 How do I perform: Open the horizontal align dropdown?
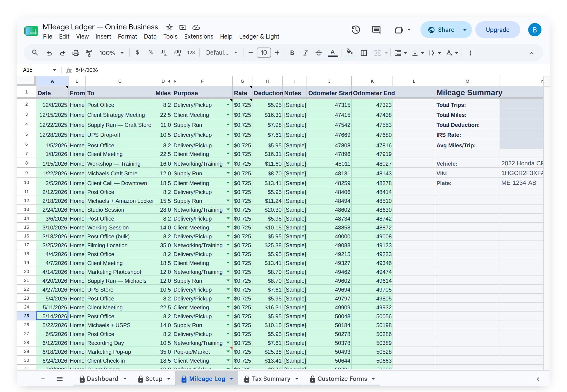[401, 53]
